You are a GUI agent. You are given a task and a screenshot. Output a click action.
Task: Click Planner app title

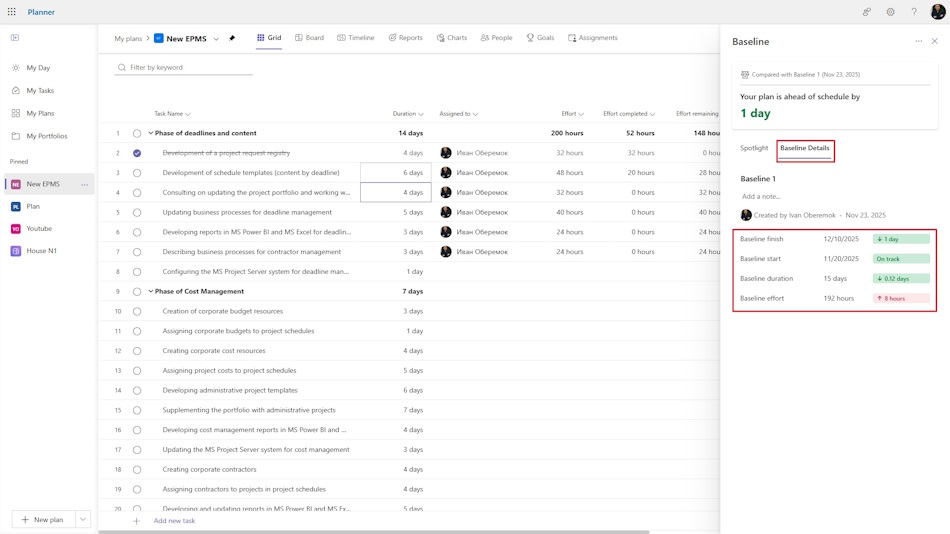coord(41,12)
